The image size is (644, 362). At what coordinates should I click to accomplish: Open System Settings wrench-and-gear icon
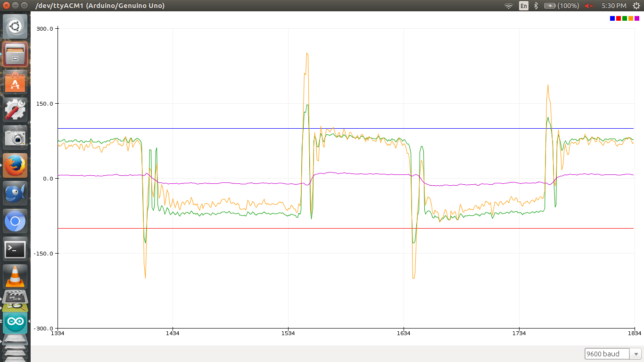[15, 110]
